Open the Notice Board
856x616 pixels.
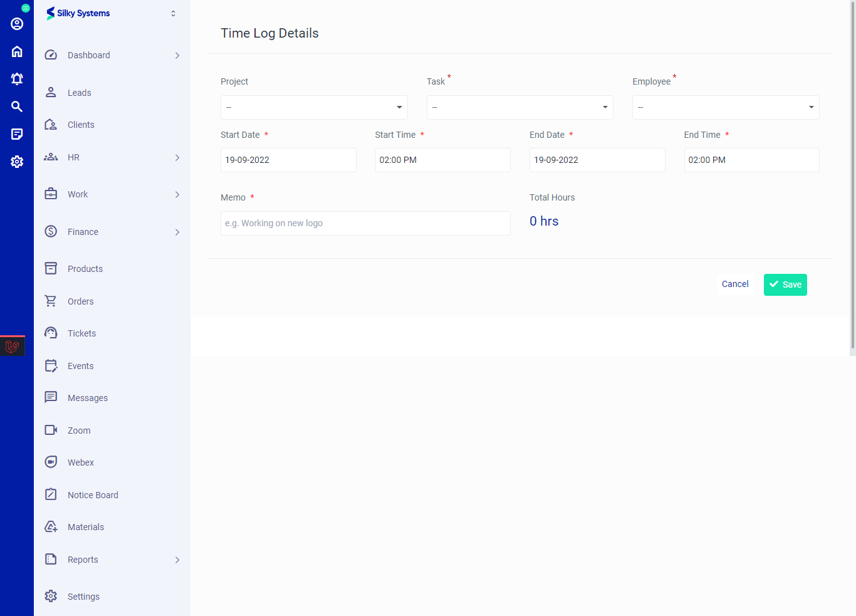[x=93, y=494]
